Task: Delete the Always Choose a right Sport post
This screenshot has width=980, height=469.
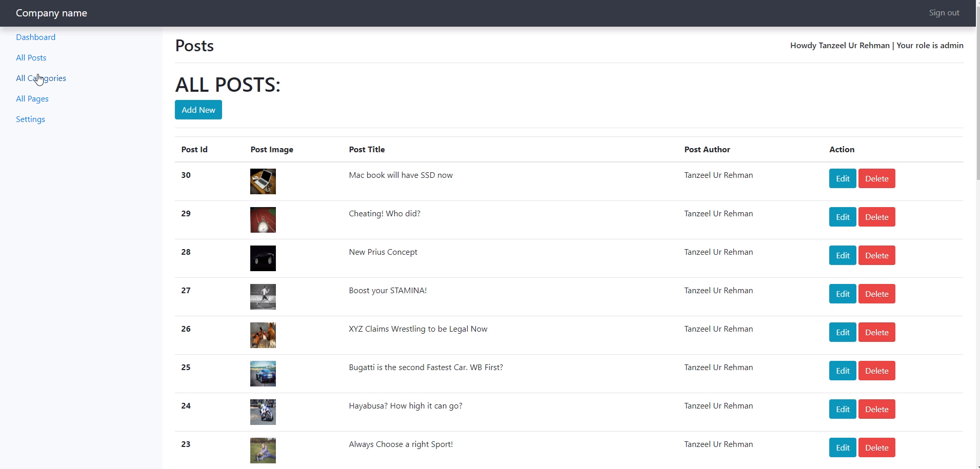Action: click(876, 448)
